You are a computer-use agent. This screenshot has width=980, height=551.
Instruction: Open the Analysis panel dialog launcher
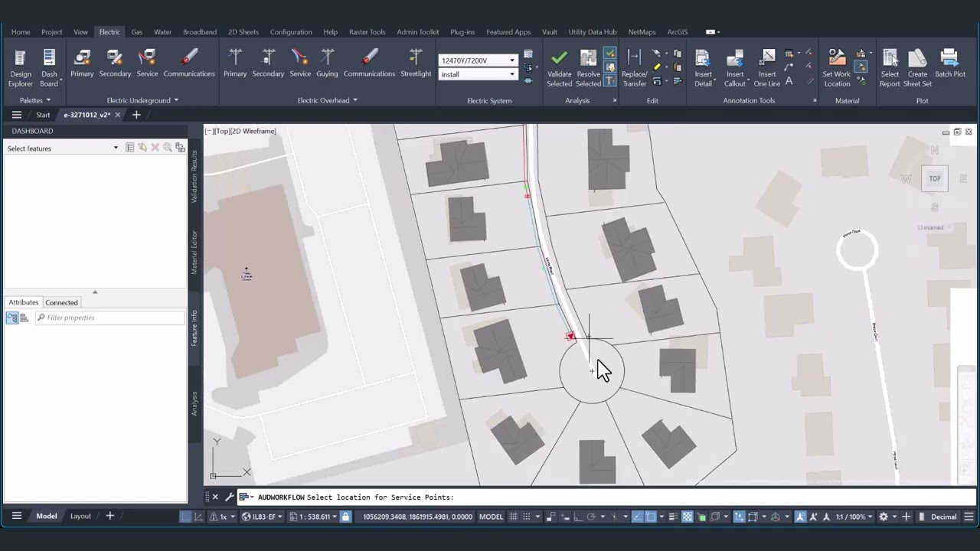point(614,100)
